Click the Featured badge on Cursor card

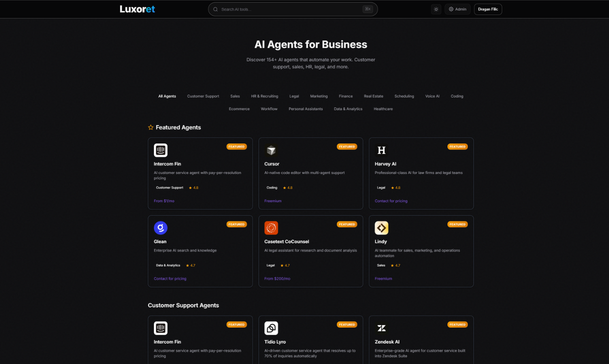coord(347,147)
